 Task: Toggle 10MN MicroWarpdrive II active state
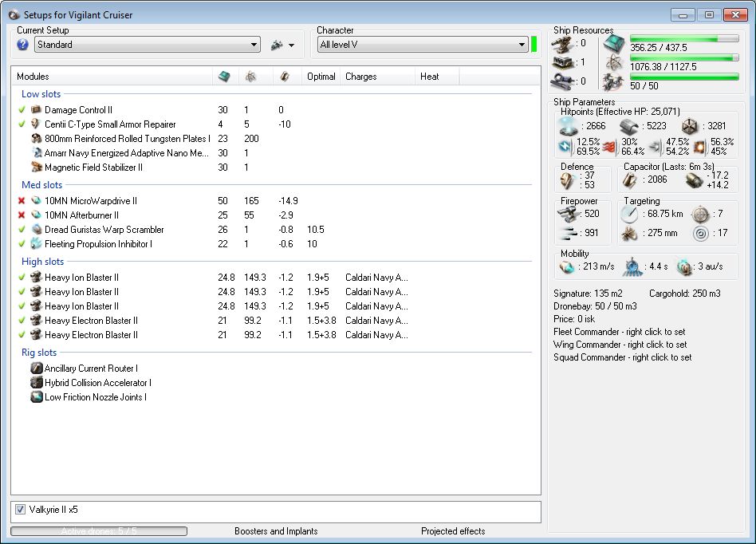(x=22, y=201)
